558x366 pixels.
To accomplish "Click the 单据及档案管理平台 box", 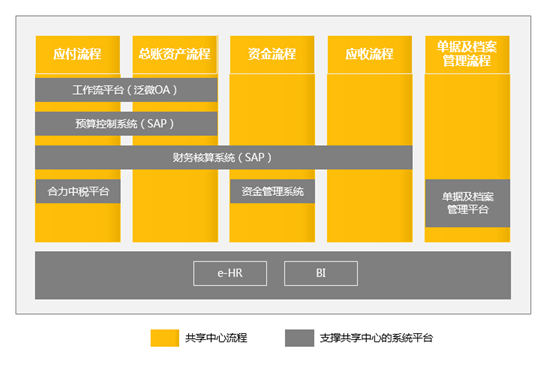I will [x=467, y=203].
